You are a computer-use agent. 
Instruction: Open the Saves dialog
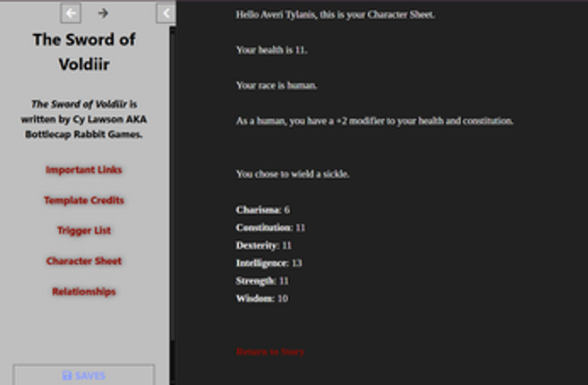pyautogui.click(x=84, y=375)
